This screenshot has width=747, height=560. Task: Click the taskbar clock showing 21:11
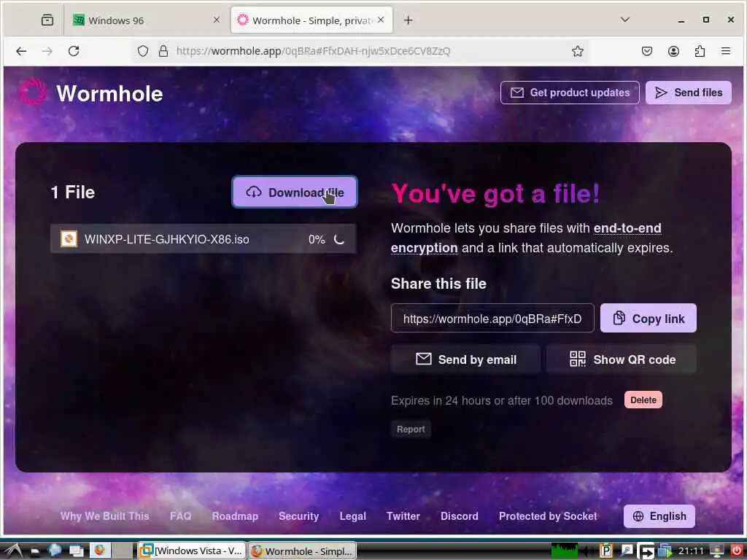[x=691, y=551]
